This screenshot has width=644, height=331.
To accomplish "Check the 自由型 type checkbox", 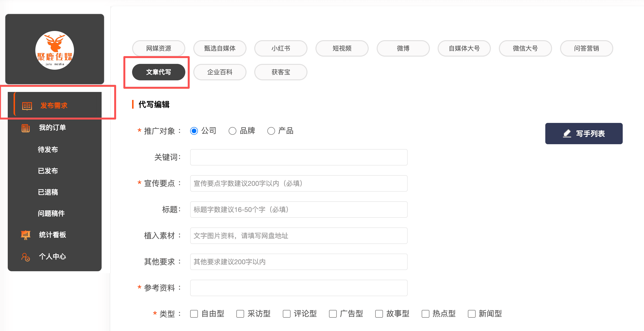I will pos(194,314).
